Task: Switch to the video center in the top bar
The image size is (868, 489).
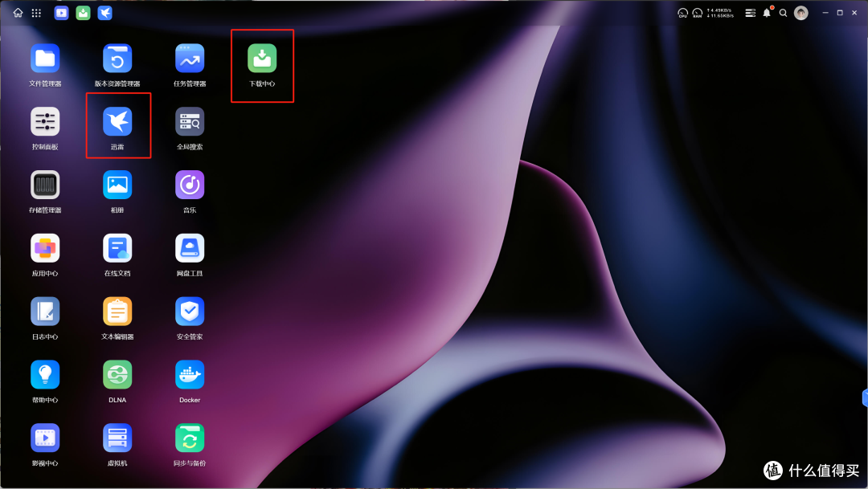Action: click(x=61, y=13)
